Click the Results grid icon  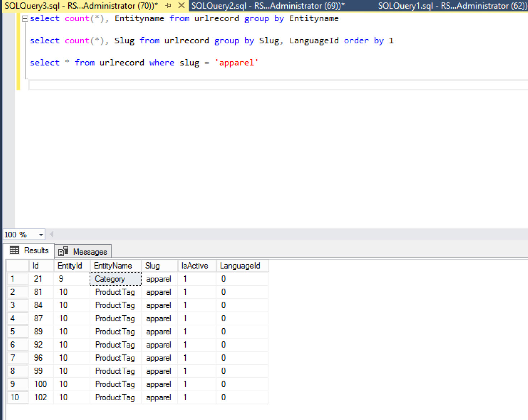pyautogui.click(x=14, y=250)
